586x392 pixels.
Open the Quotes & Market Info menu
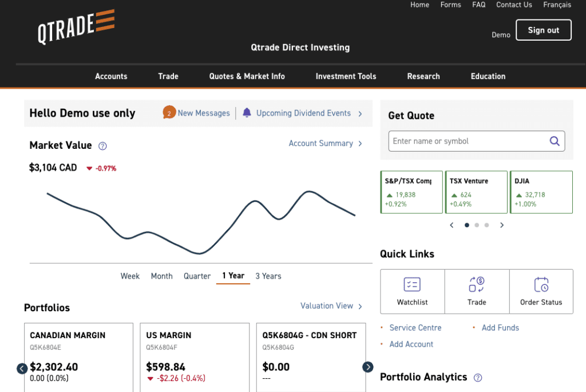coord(247,76)
